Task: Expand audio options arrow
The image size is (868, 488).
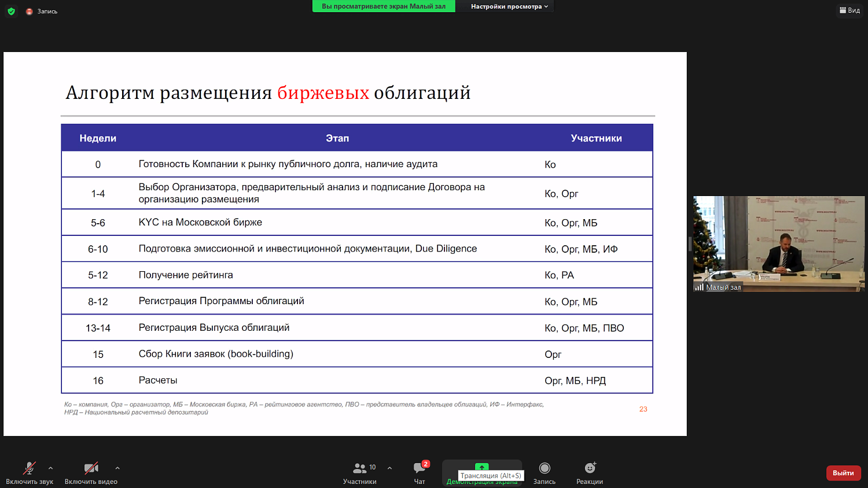Action: click(x=50, y=468)
